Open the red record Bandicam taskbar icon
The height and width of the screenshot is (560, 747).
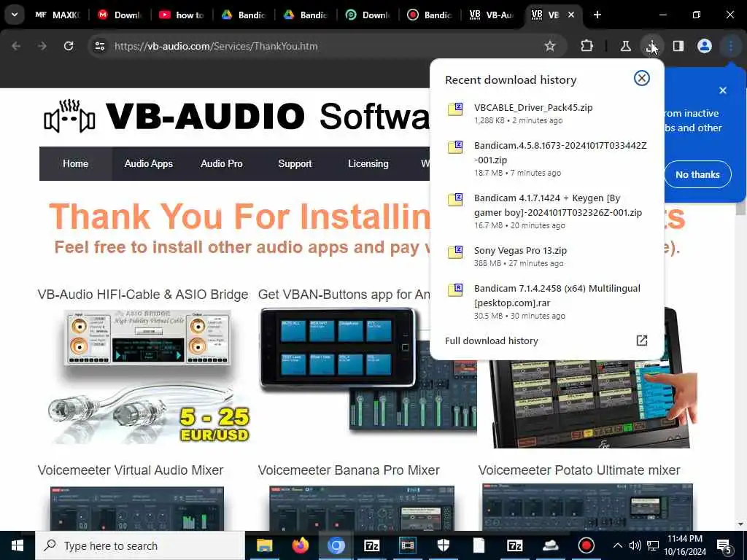(x=586, y=545)
